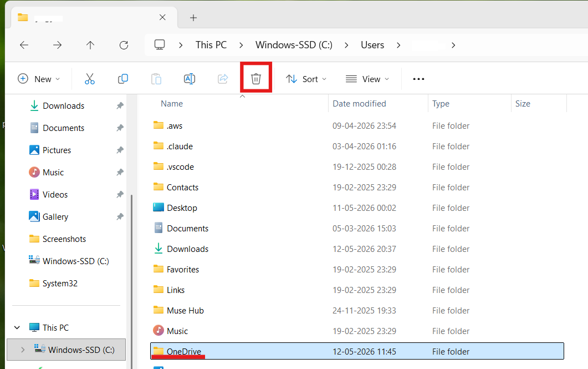Go forward with the right arrow
This screenshot has width=588, height=369.
(57, 45)
